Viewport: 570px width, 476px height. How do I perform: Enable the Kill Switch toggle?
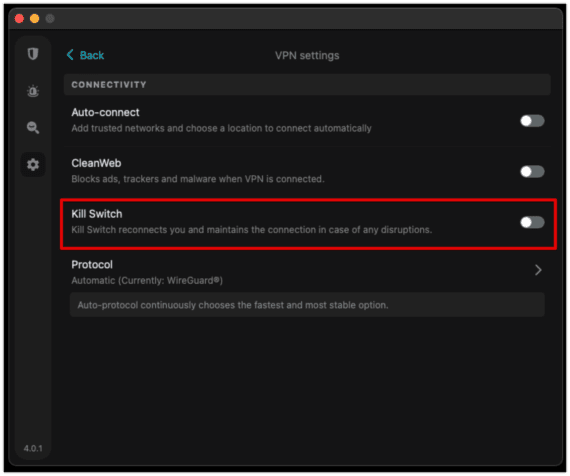click(532, 222)
